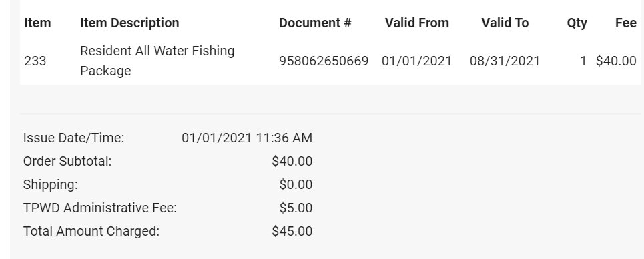Click valid from date 01/01/2021
This screenshot has height=259, width=644.
(x=416, y=61)
